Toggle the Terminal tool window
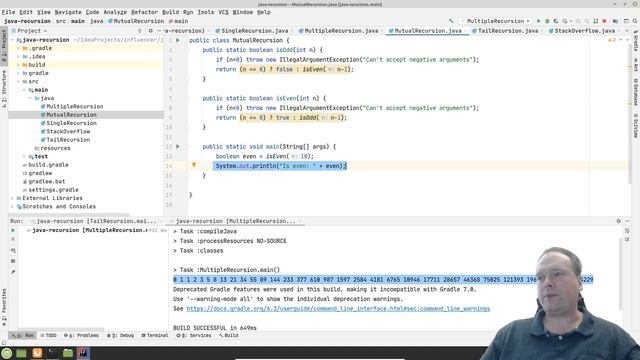The width and height of the screenshot is (640, 360). pos(155,336)
